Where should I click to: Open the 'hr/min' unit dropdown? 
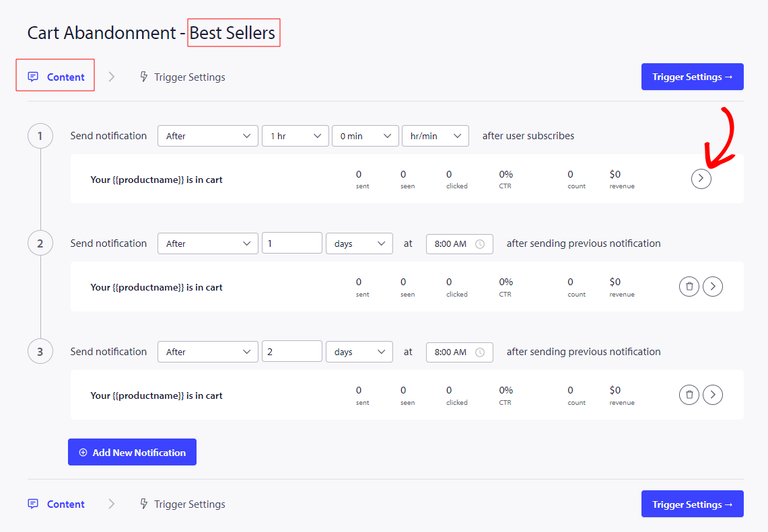click(x=435, y=136)
